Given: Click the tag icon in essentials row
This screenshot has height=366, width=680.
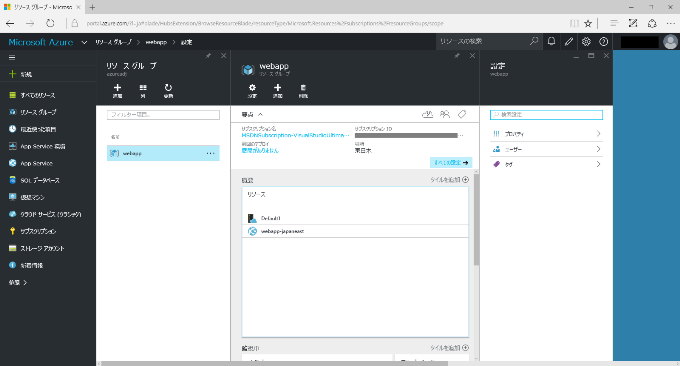Looking at the screenshot, I should pyautogui.click(x=462, y=114).
